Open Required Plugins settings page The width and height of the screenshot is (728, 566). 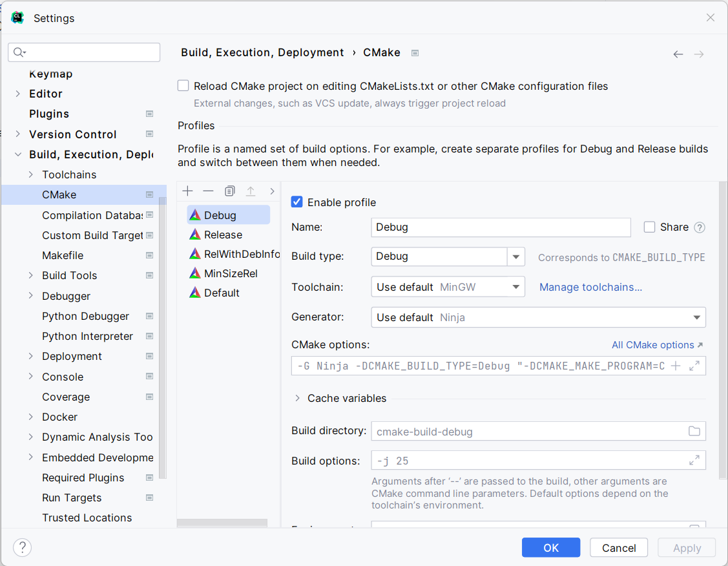(83, 477)
